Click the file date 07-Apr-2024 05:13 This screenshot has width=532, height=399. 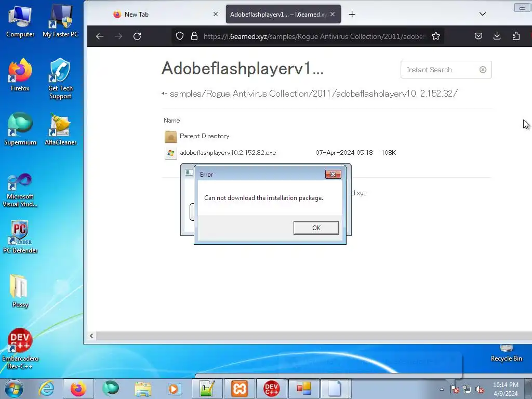(x=344, y=153)
